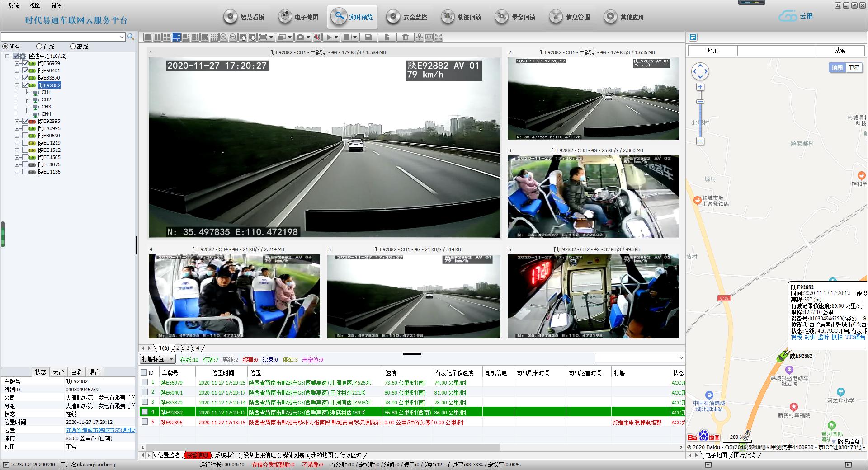The height and width of the screenshot is (470, 868).
Task: Check the box for vehicle 陕EA0995
Action: pos(25,128)
